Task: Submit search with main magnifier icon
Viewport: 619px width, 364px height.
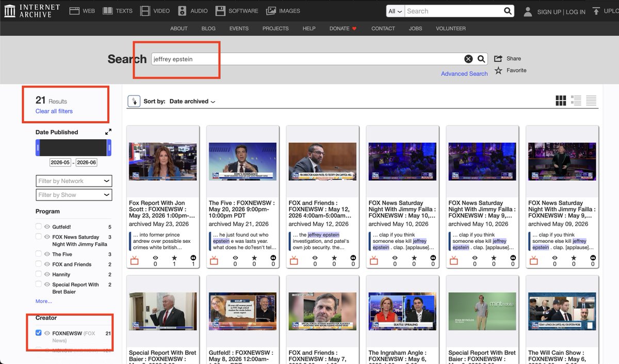Action: click(481, 59)
